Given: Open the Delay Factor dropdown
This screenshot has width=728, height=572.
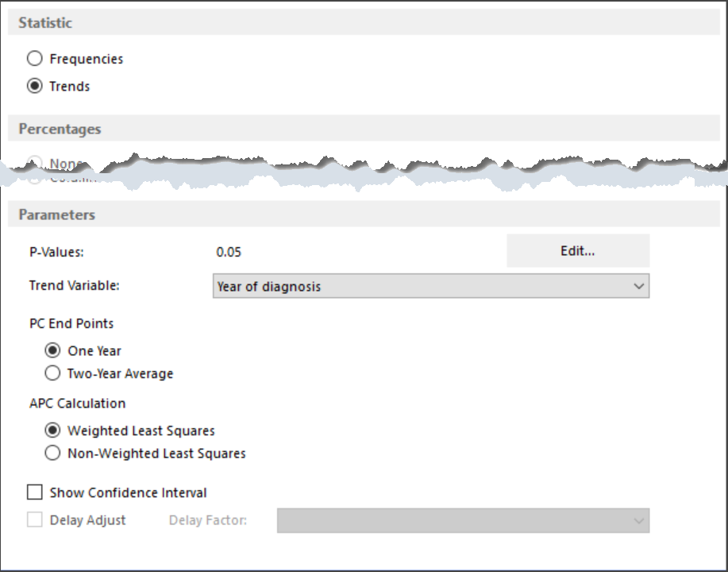Looking at the screenshot, I should tap(640, 520).
